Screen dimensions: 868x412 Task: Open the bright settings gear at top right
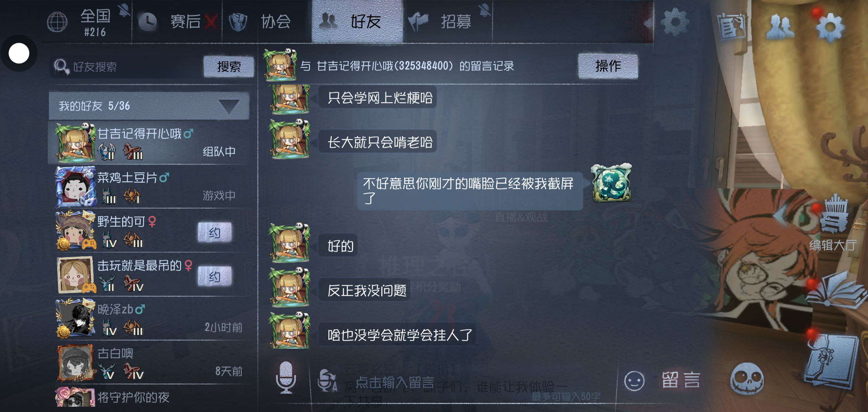(829, 27)
